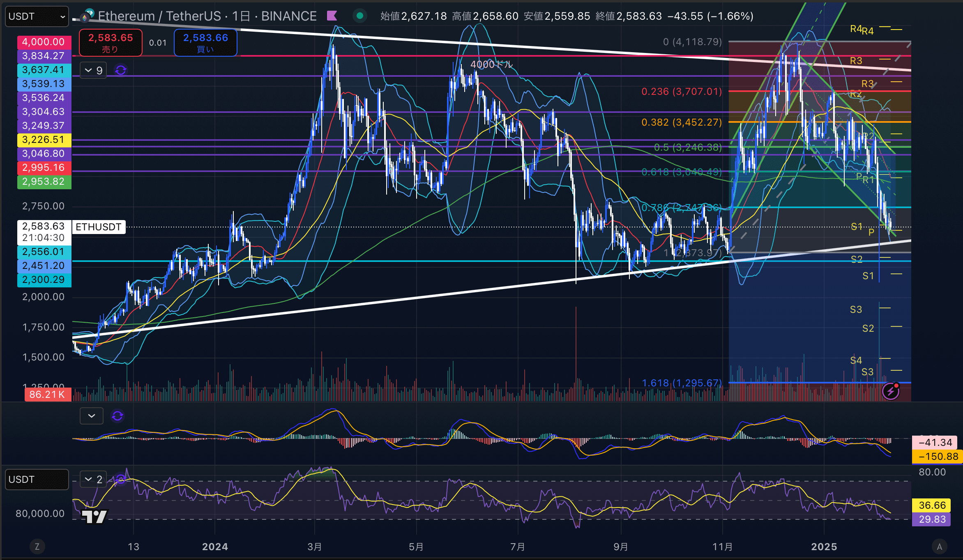This screenshot has width=963, height=560.
Task: Click the opening price 始値 2,627.18
Action: 413,16
